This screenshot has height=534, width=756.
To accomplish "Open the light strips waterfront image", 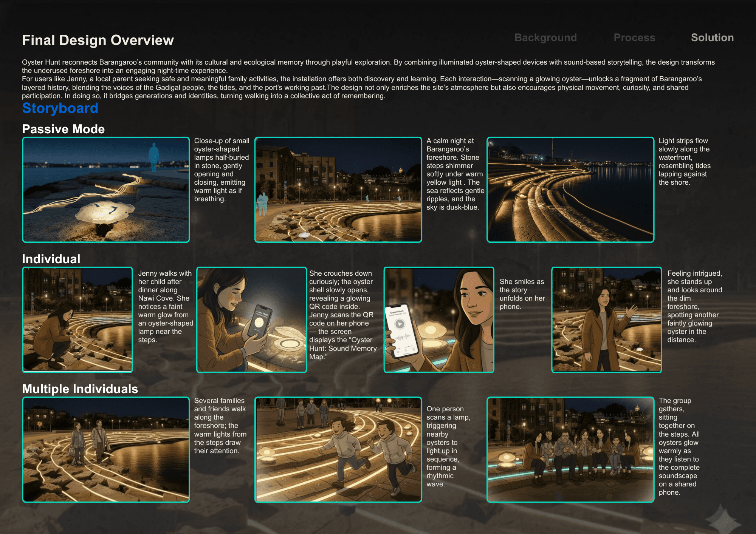I will point(570,190).
